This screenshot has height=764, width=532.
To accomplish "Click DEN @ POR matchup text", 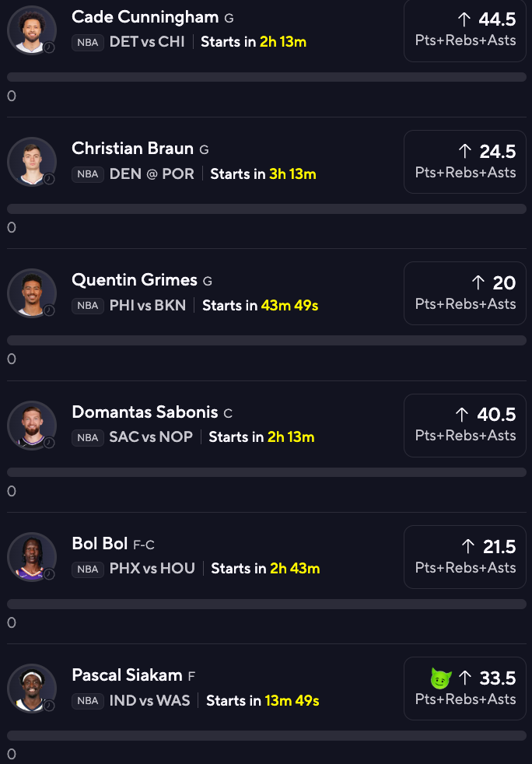I will tap(152, 173).
